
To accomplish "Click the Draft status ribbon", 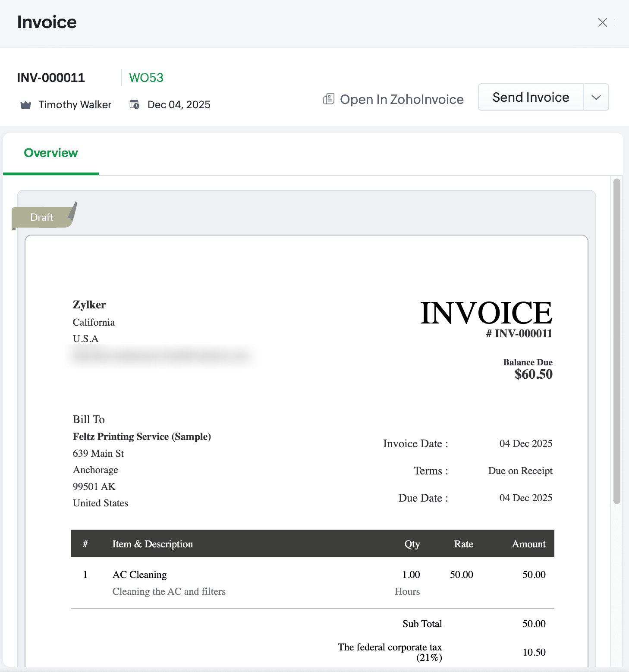I will pos(42,217).
